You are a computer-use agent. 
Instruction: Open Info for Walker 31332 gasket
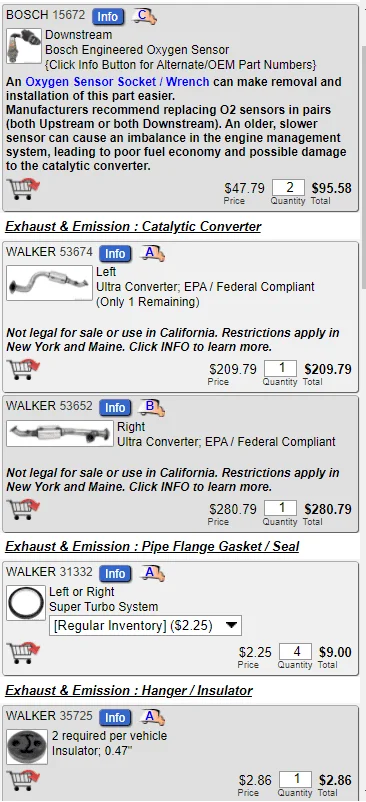[x=115, y=574]
